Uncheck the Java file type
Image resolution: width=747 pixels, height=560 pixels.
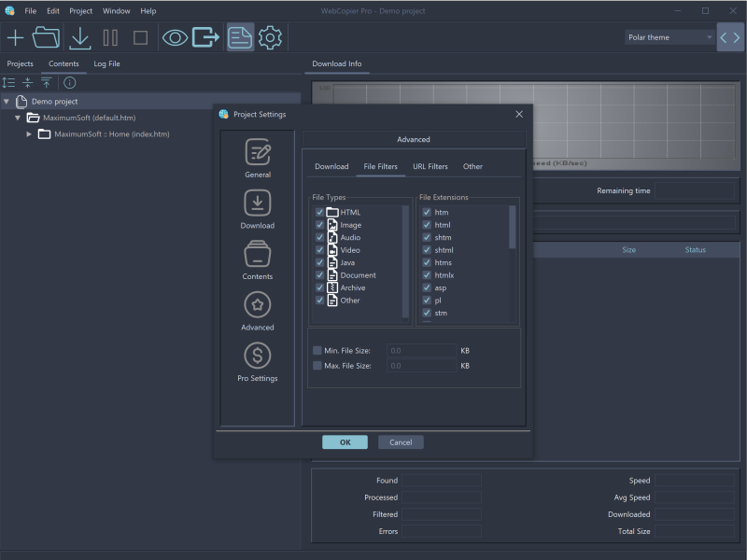coord(319,262)
